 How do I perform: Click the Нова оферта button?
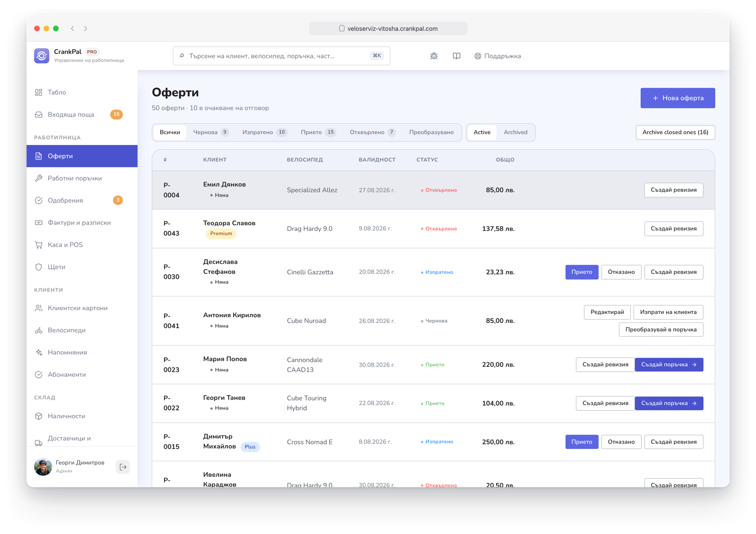[x=678, y=98]
